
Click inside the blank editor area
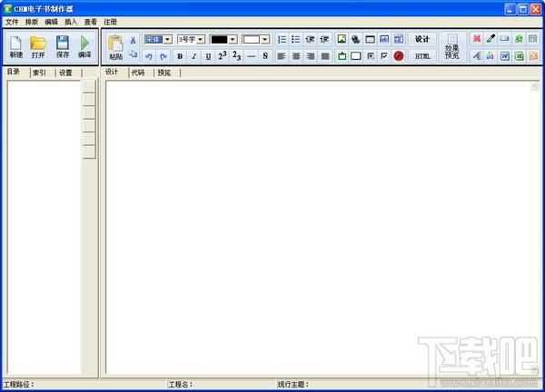[x=318, y=228]
